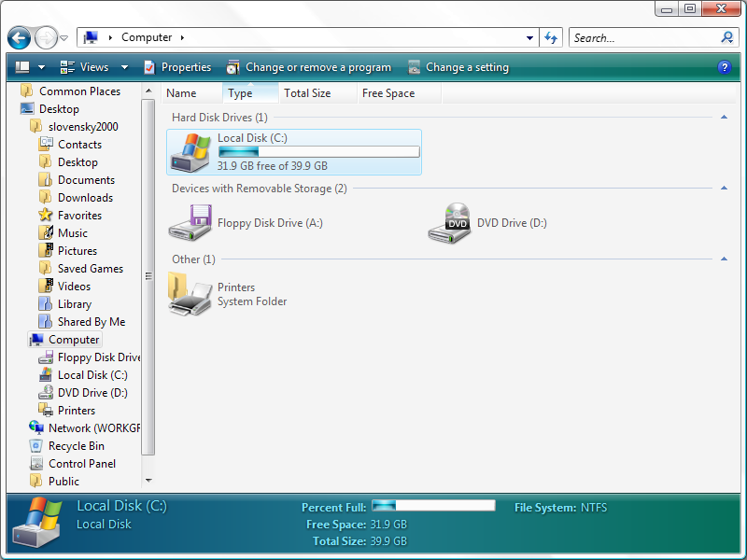This screenshot has height=560, width=747.
Task: Click the Favorites star icon
Action: [46, 215]
